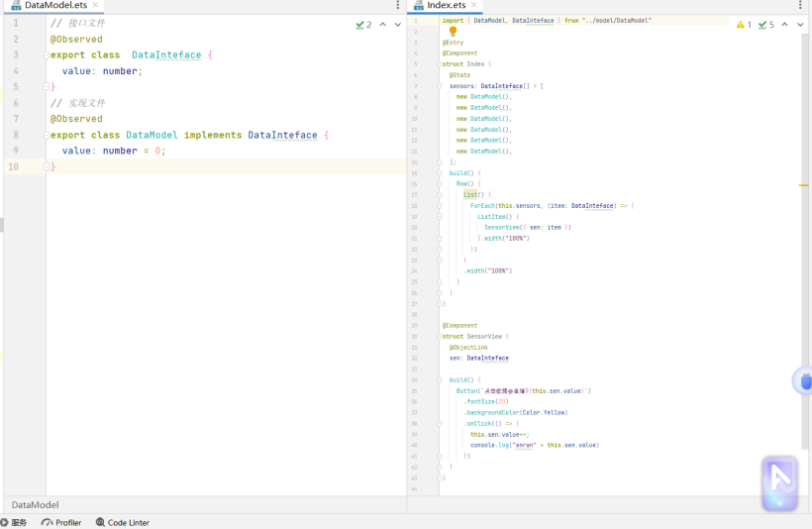812x529 pixels.
Task: Collapse the Row() block in Index.ets
Action: tap(439, 184)
